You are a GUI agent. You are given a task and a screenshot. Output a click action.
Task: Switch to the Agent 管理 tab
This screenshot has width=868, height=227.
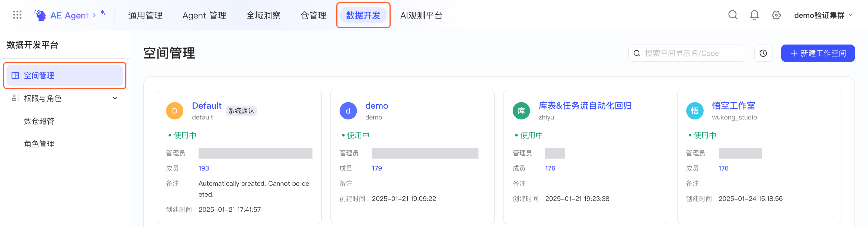point(204,15)
